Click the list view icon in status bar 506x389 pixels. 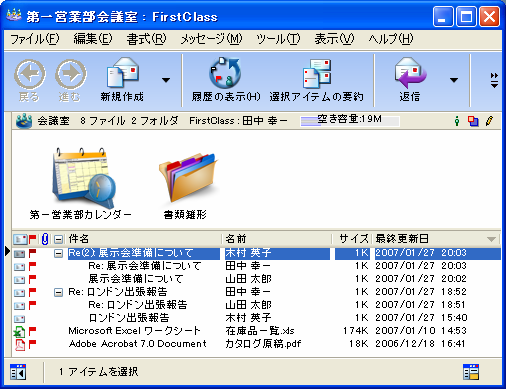(471, 372)
